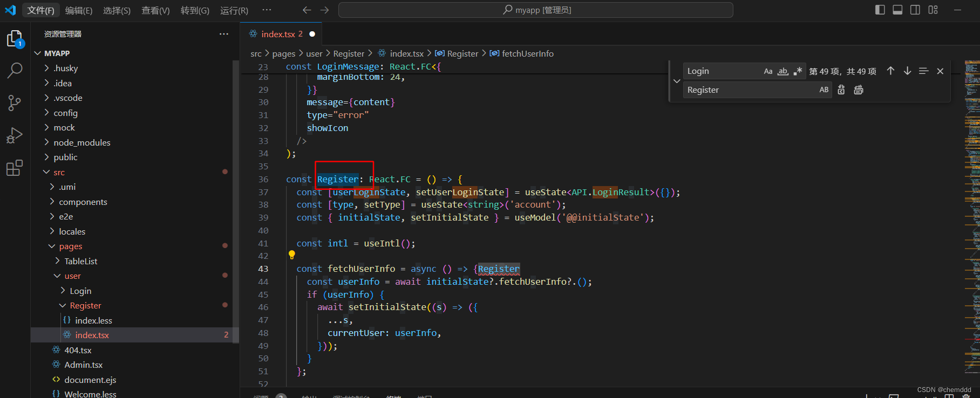The width and height of the screenshot is (980, 398).
Task: Collapse the replace row toggle
Action: [677, 81]
